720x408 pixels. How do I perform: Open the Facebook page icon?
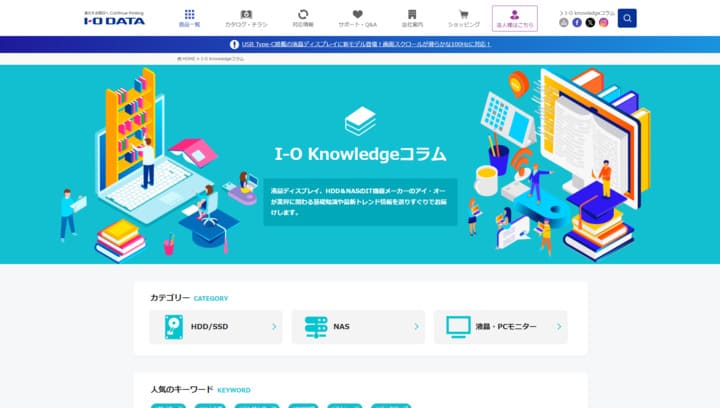click(577, 22)
